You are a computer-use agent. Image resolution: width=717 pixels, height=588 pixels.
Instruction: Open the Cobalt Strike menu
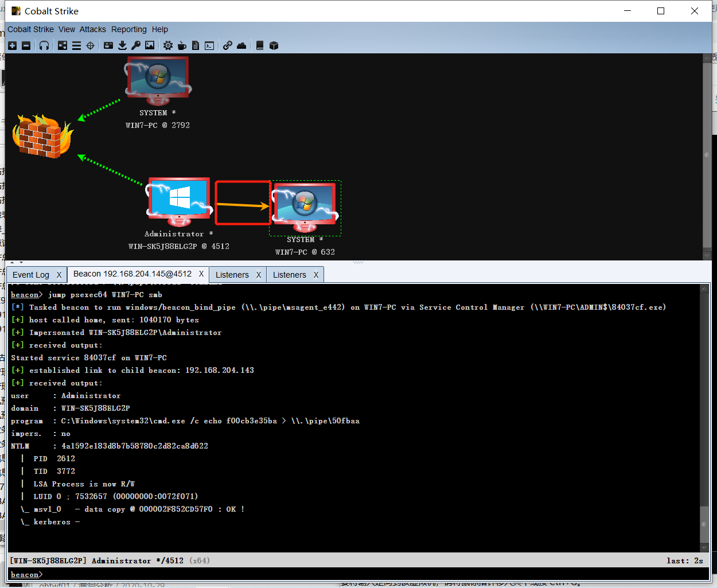point(30,29)
